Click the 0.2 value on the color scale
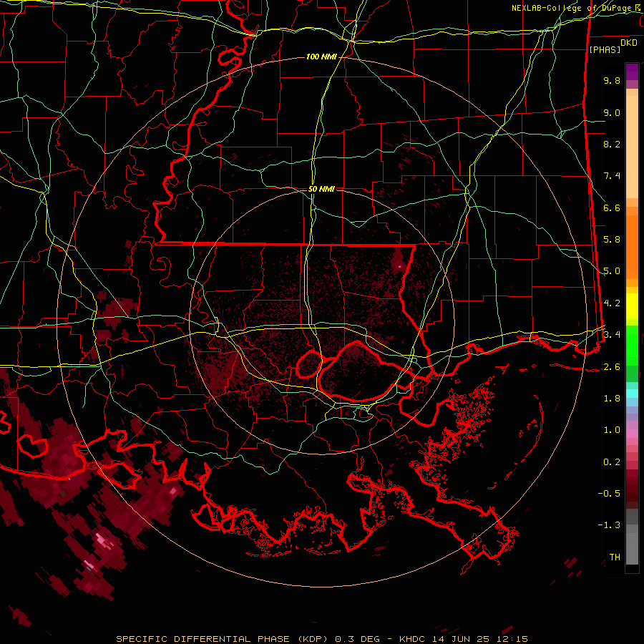The height and width of the screenshot is (644, 644). (612, 462)
